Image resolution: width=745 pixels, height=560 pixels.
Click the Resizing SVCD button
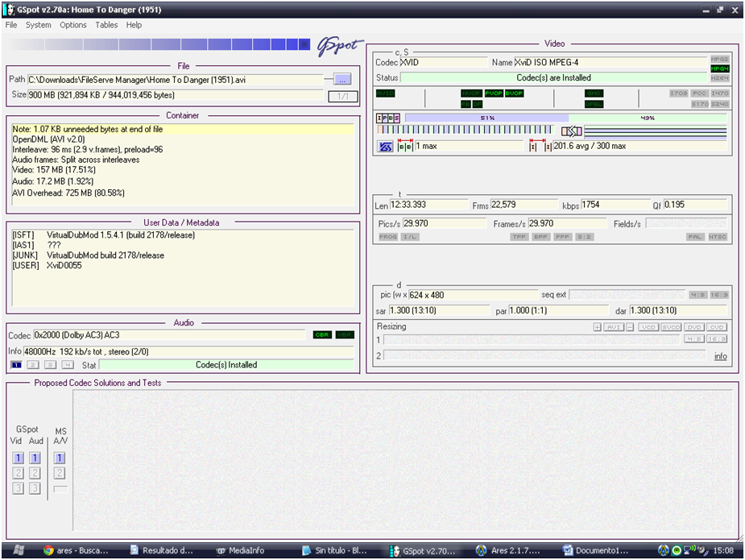[x=671, y=327]
